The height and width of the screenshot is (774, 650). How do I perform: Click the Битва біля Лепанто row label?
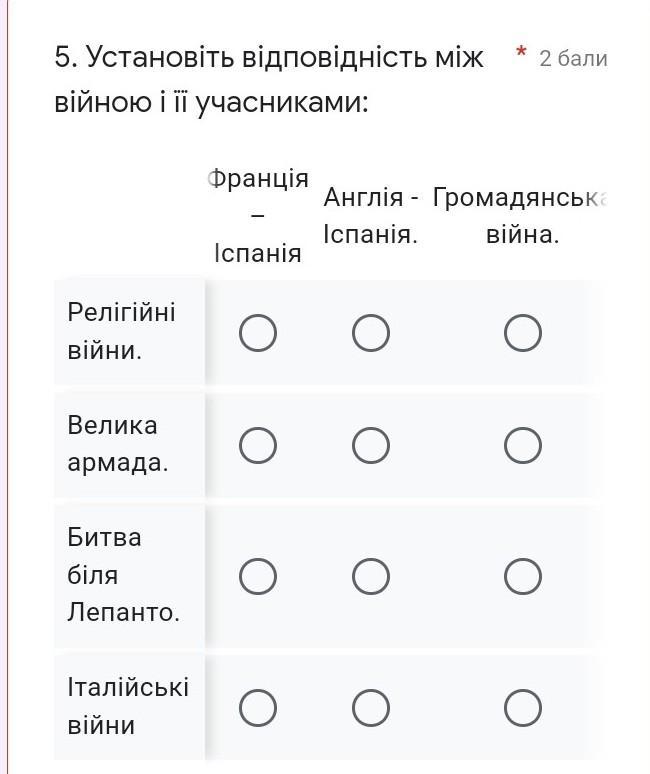click(123, 575)
